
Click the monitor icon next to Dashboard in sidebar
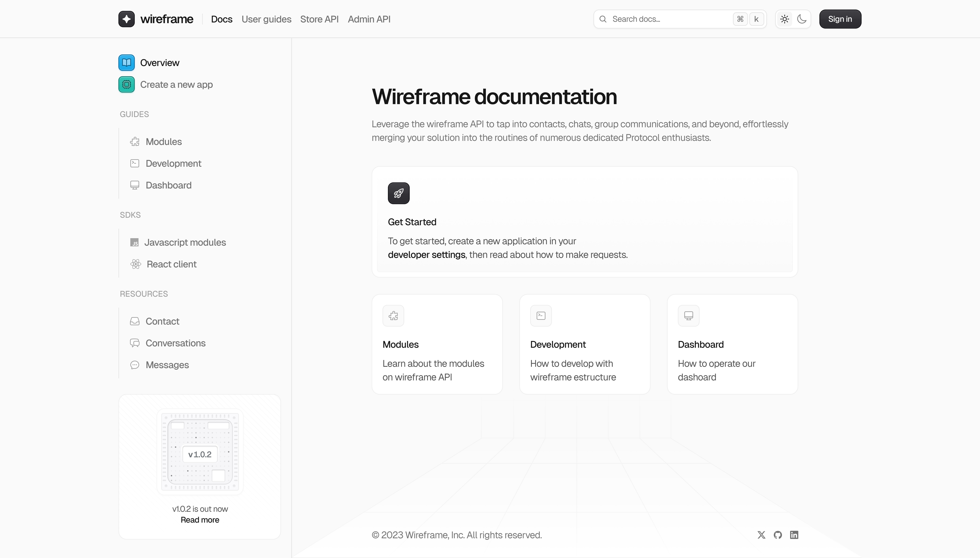click(135, 185)
